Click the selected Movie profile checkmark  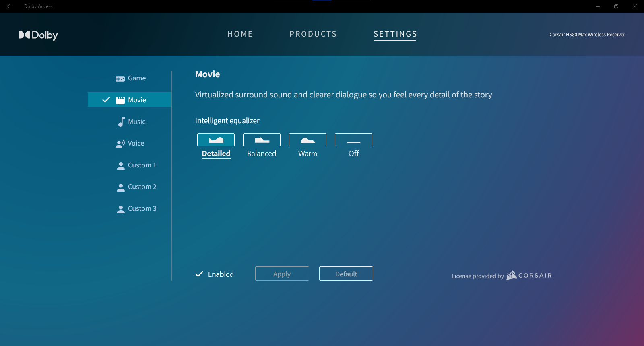tap(106, 100)
